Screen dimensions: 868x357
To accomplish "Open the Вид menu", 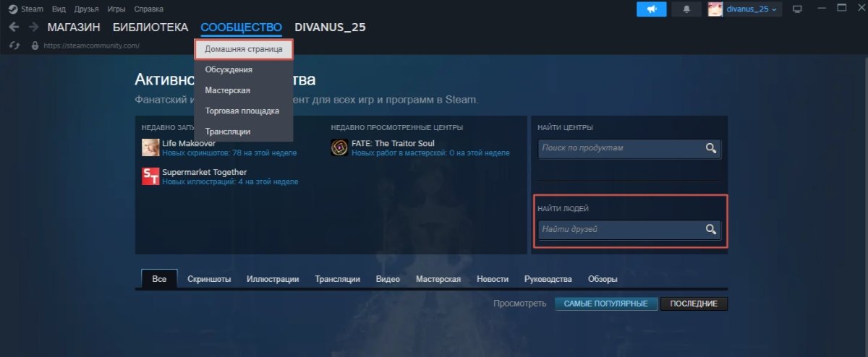I will coord(59,9).
